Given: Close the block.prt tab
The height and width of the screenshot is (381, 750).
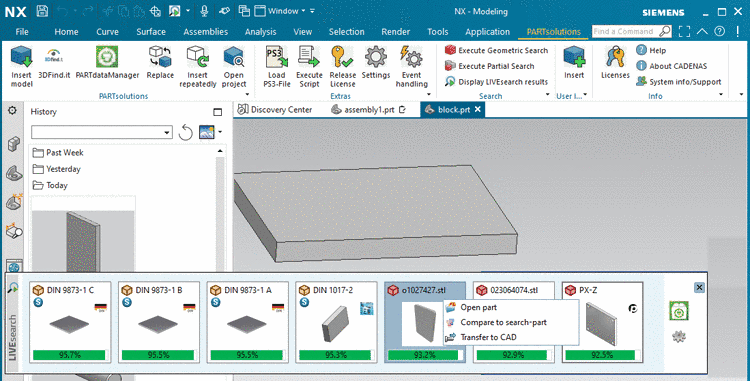Looking at the screenshot, I should coord(477,109).
